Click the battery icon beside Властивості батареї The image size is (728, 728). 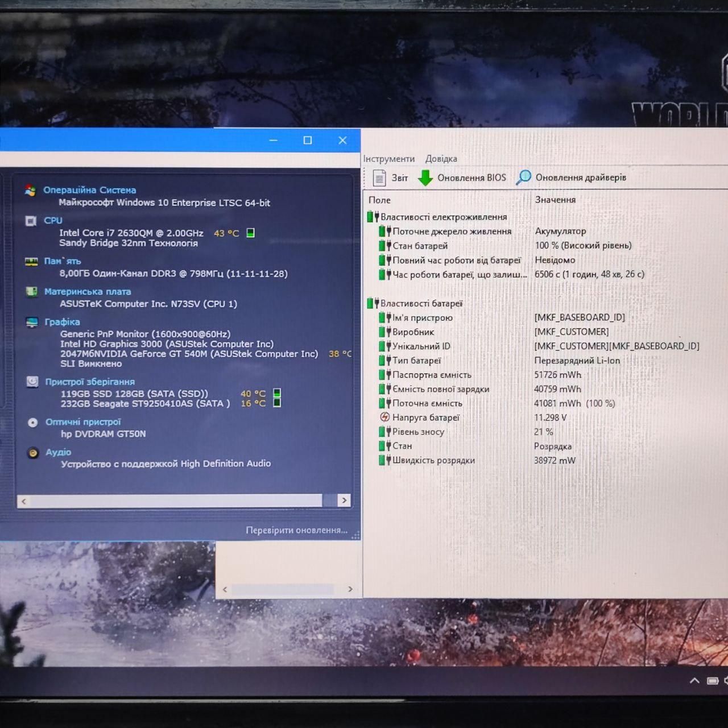click(373, 304)
